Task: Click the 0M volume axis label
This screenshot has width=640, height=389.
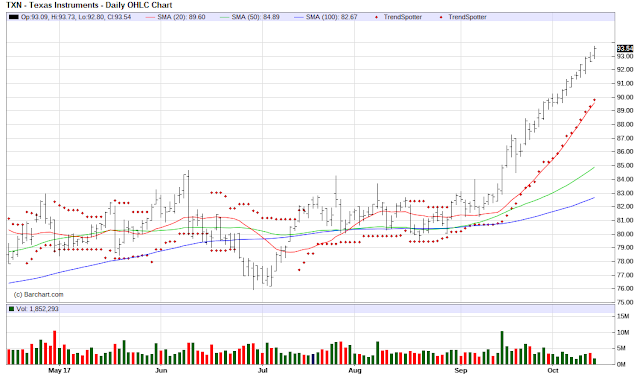Action: 621,364
